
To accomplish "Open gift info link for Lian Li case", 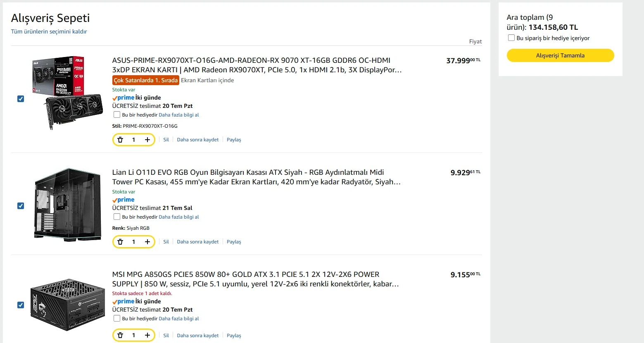I will [179, 217].
